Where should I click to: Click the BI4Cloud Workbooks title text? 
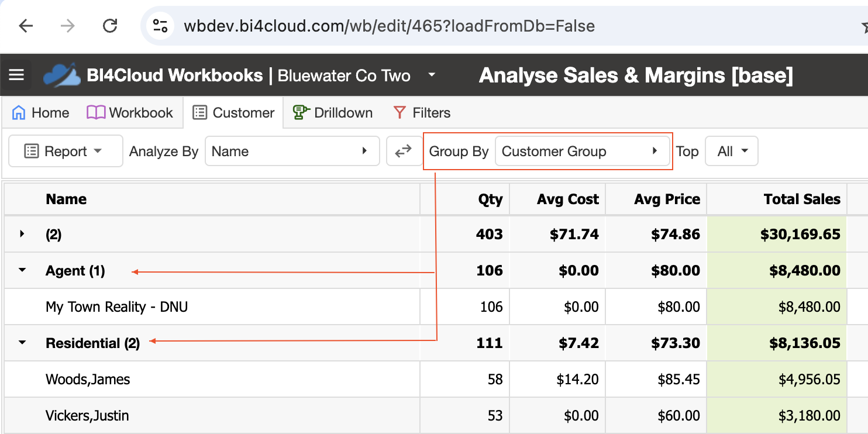point(174,75)
